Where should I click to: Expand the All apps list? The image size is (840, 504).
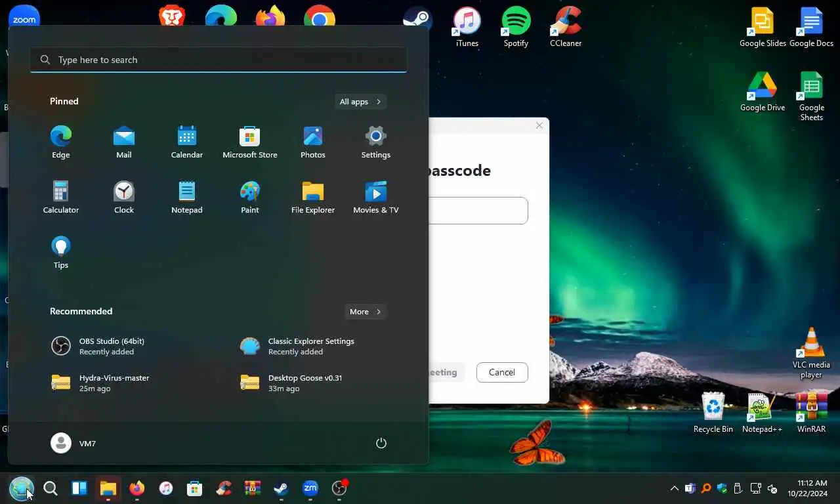[x=360, y=102]
